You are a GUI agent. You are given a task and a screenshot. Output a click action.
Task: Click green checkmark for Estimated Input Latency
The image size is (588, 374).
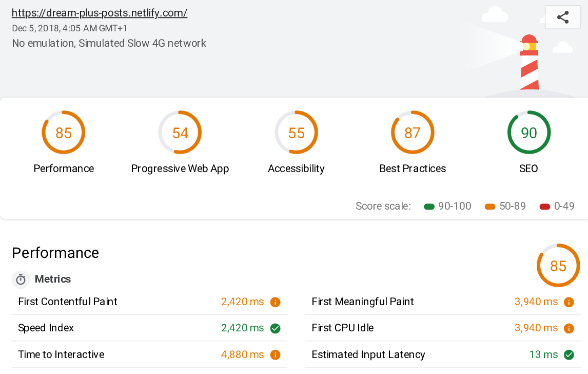pos(569,355)
